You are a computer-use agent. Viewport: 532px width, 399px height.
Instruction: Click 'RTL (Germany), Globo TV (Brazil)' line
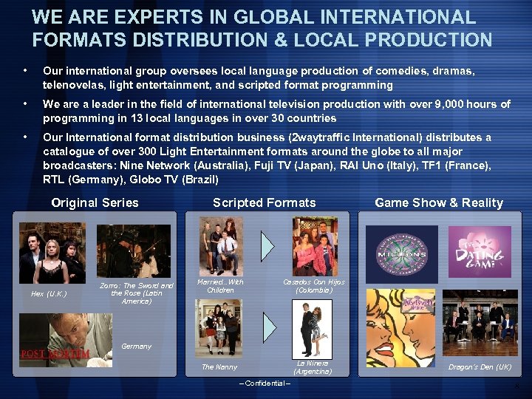click(x=131, y=180)
